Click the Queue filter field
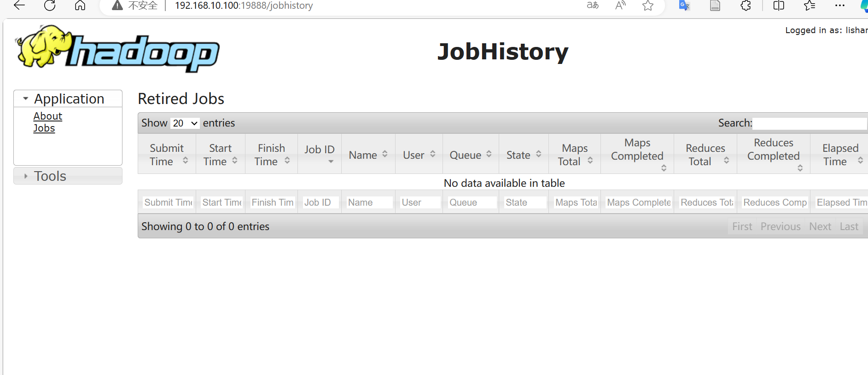Screen dimensions: 868x375 pos(472,202)
